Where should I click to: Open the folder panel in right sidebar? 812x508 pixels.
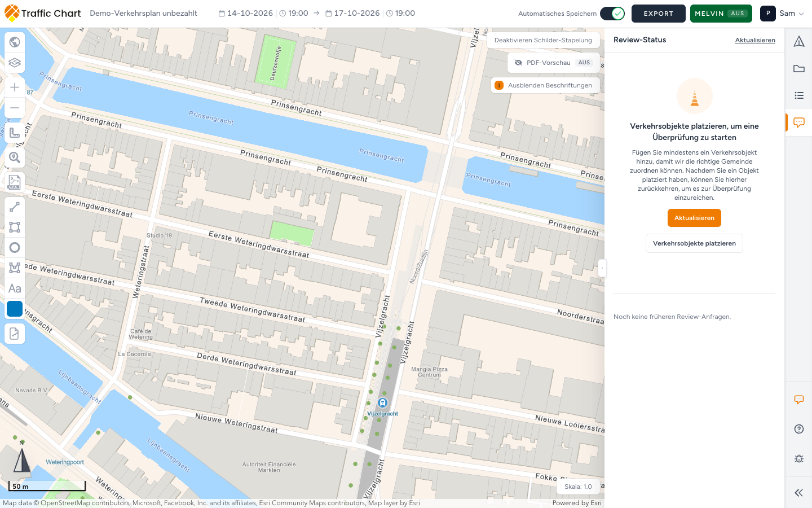click(799, 68)
